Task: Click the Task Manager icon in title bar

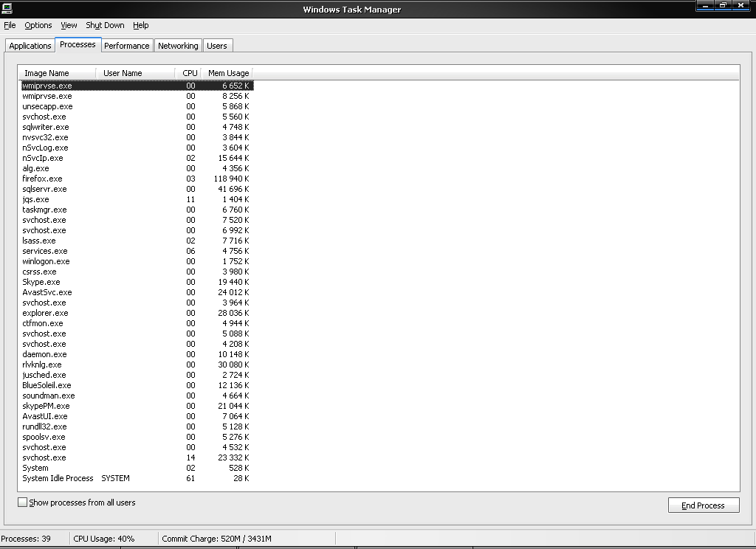Action: point(7,10)
